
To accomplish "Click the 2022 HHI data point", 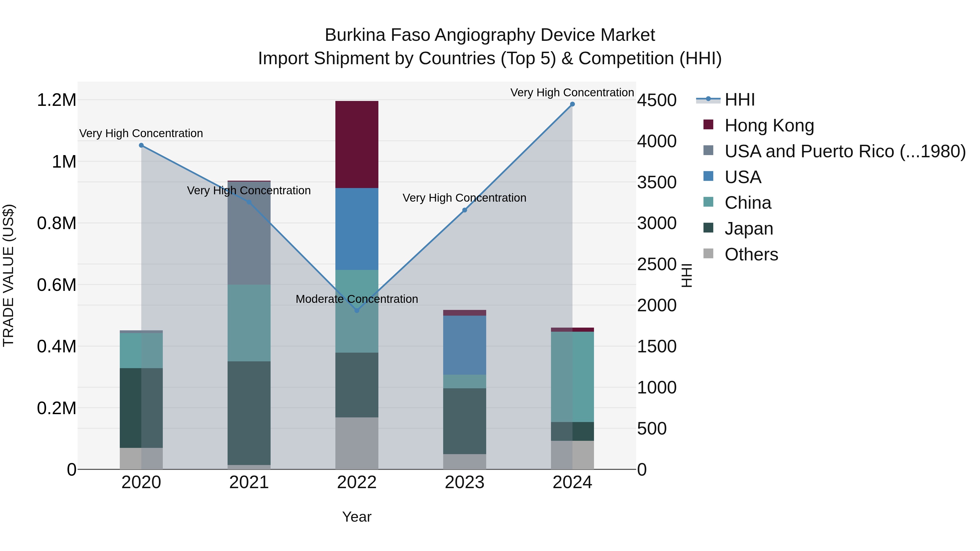I will click(x=357, y=311).
